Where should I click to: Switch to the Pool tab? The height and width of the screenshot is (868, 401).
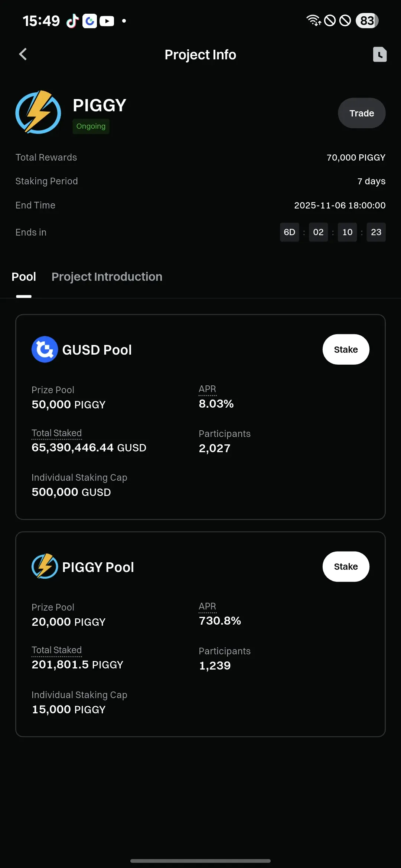coord(24,277)
